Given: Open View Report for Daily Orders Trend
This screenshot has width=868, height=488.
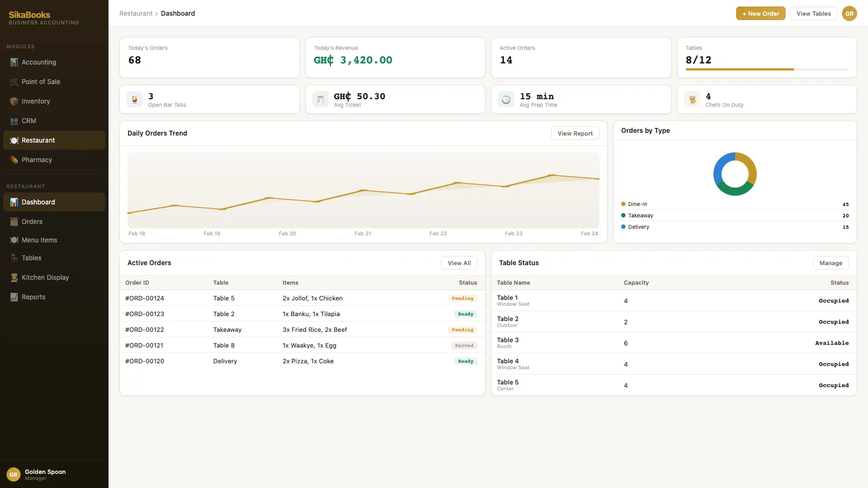Looking at the screenshot, I should click(x=575, y=133).
